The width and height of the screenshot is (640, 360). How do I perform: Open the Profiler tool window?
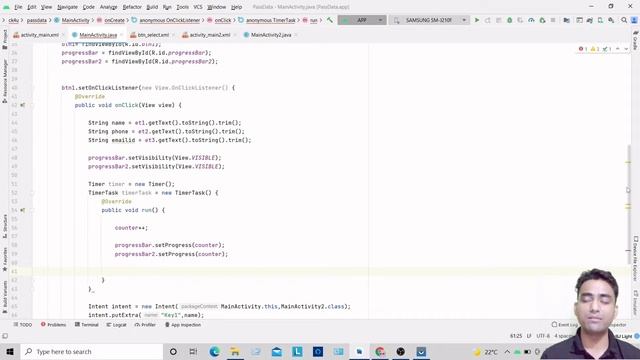(x=145, y=325)
